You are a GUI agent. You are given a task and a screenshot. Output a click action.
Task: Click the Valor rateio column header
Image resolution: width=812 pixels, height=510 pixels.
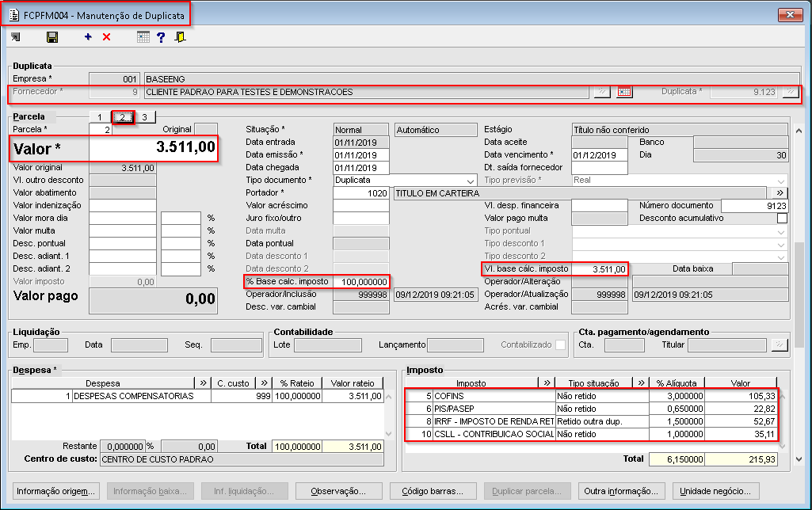(353, 383)
